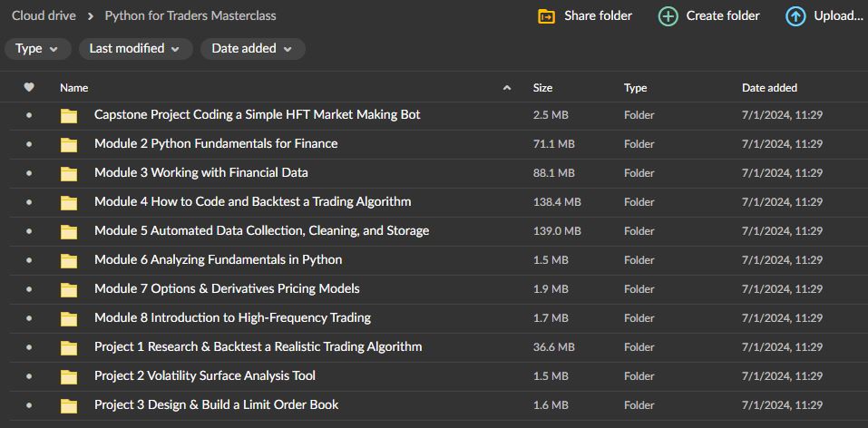Image resolution: width=868 pixels, height=428 pixels.
Task: Click the Upload arrow icon
Action: coord(795,16)
